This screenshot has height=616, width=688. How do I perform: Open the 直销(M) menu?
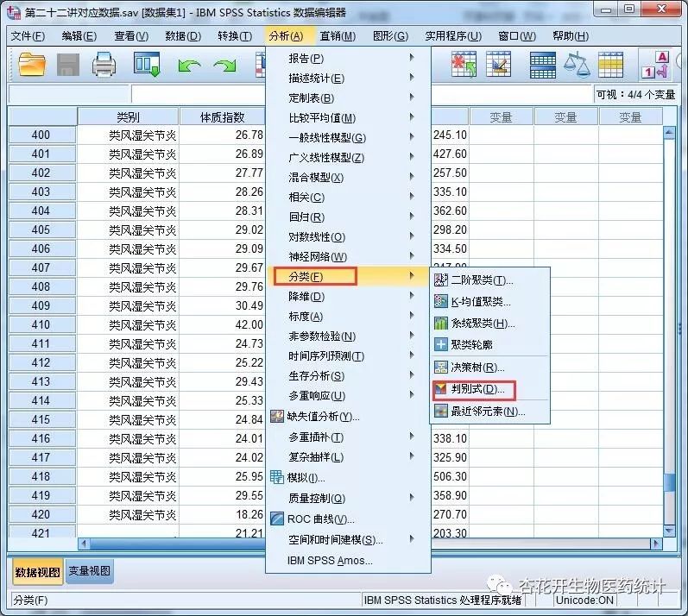[338, 36]
